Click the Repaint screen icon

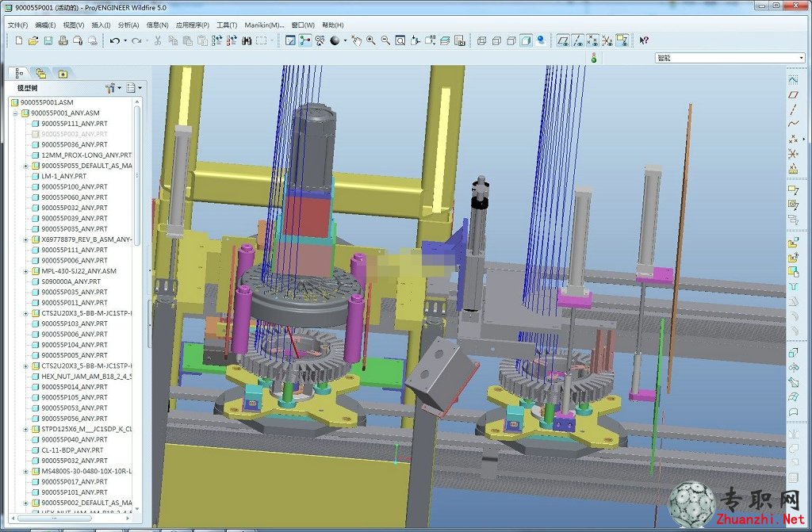point(290,40)
